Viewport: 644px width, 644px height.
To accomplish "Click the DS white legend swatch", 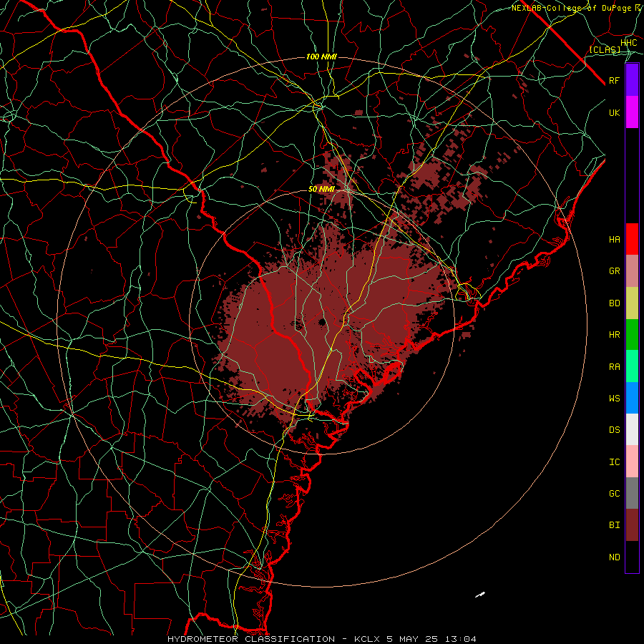I will pyautogui.click(x=632, y=429).
